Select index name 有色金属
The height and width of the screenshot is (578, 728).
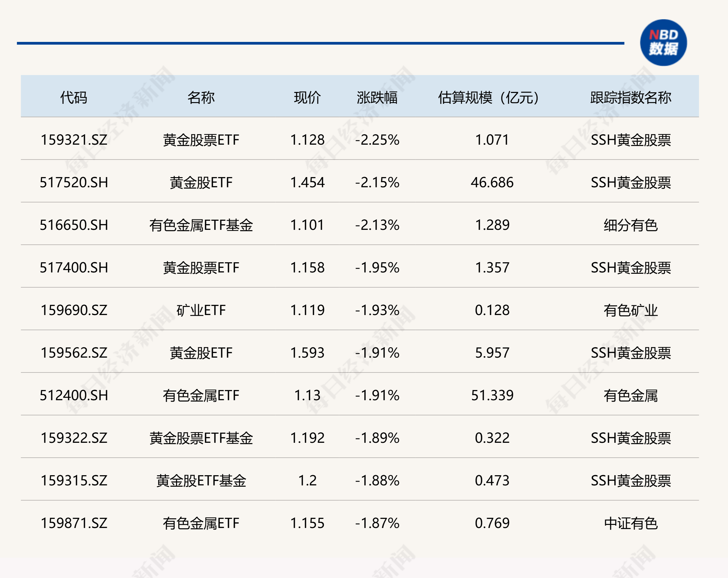coord(631,395)
